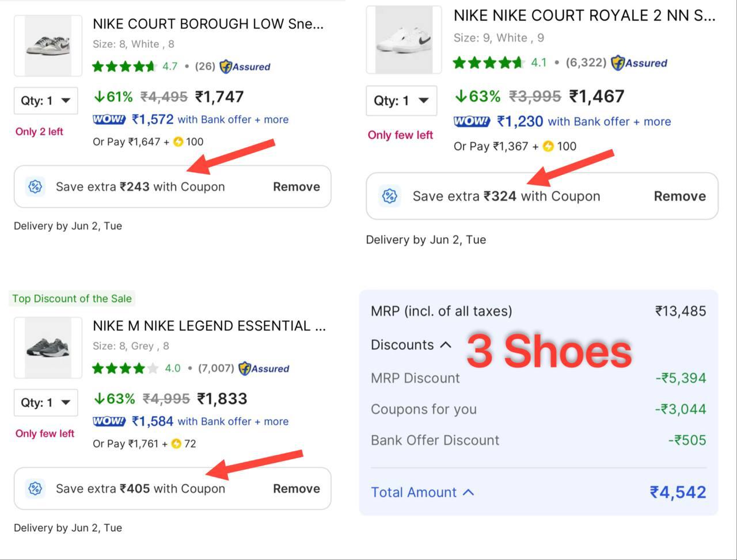Open the ₹1,230 bank offer link
Screen dimensions: 737x560
pyautogui.click(x=584, y=121)
